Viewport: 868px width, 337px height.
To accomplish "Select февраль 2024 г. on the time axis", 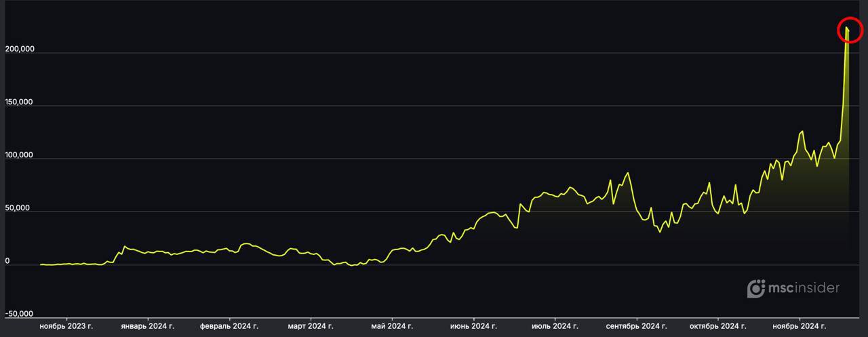I will point(229,327).
